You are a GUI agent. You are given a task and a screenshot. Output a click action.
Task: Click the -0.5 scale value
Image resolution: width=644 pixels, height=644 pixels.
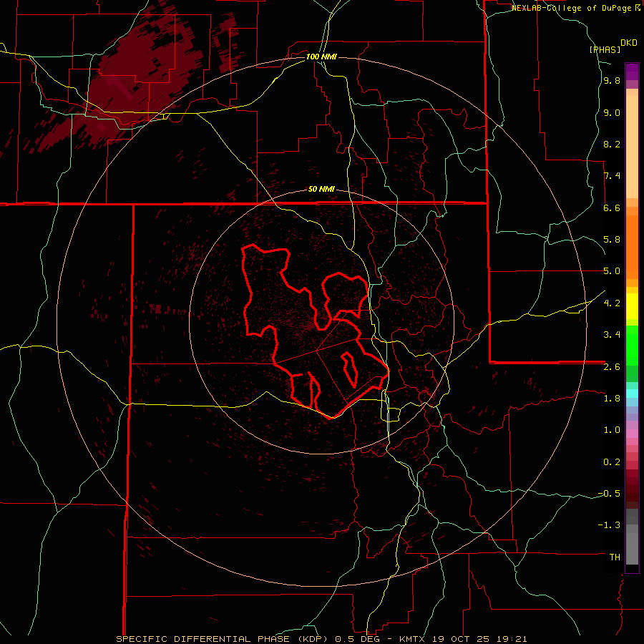pyautogui.click(x=609, y=494)
